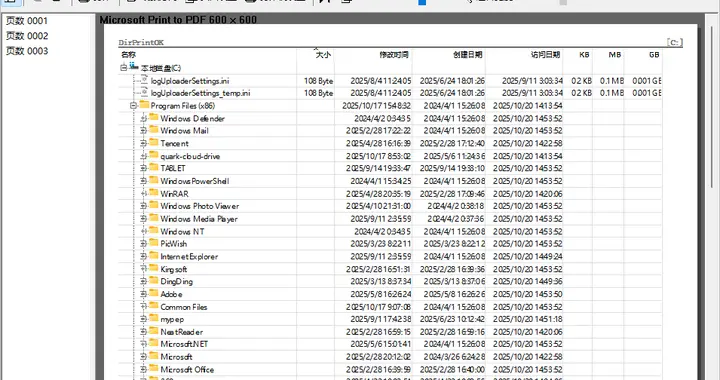Click the Windows Photo Viewer folder icon

(154, 205)
